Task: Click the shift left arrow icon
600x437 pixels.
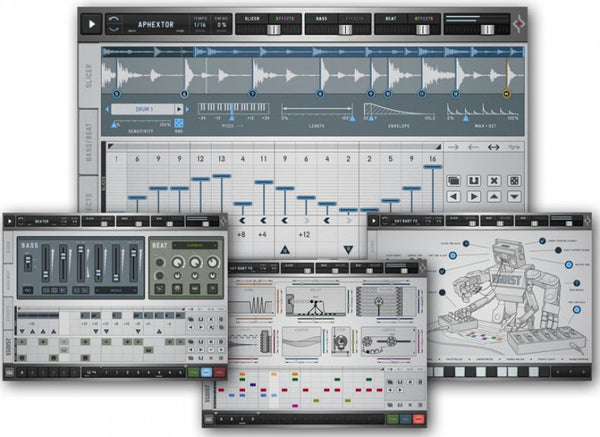Action: pyautogui.click(x=456, y=197)
